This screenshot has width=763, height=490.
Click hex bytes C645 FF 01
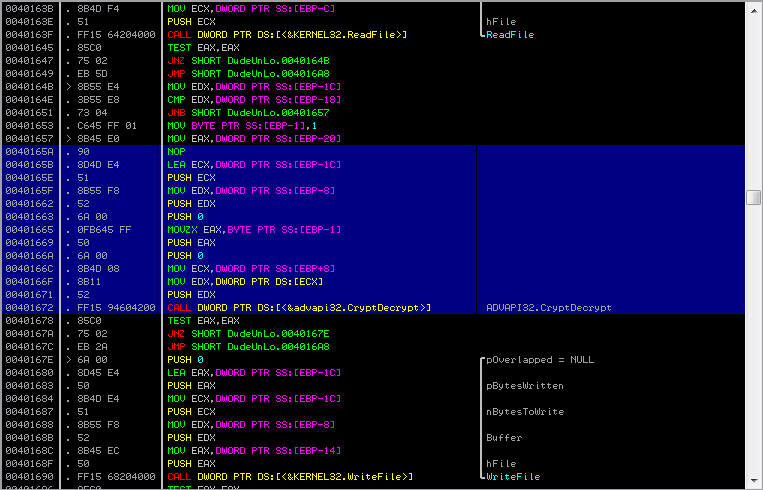(x=107, y=126)
